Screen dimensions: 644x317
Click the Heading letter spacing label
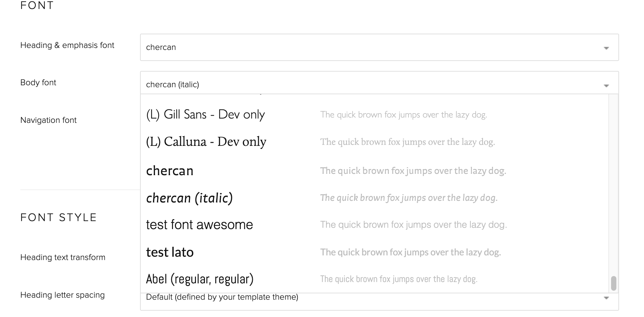click(63, 295)
